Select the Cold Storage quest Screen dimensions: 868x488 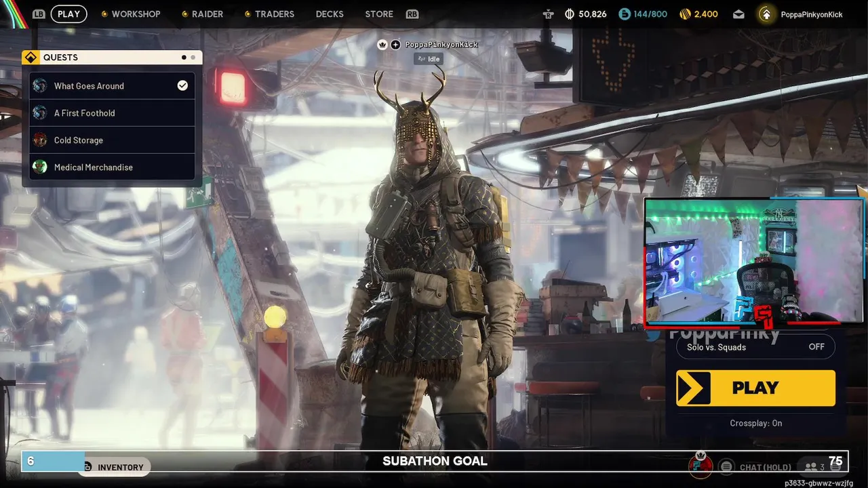click(112, 140)
